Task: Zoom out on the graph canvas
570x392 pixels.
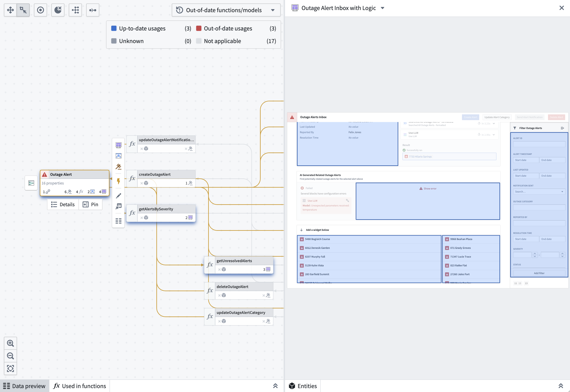Action: coord(10,356)
